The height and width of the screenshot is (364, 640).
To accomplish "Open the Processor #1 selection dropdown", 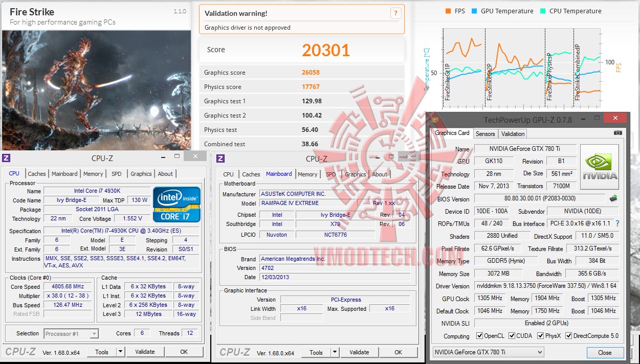I will 71,334.
